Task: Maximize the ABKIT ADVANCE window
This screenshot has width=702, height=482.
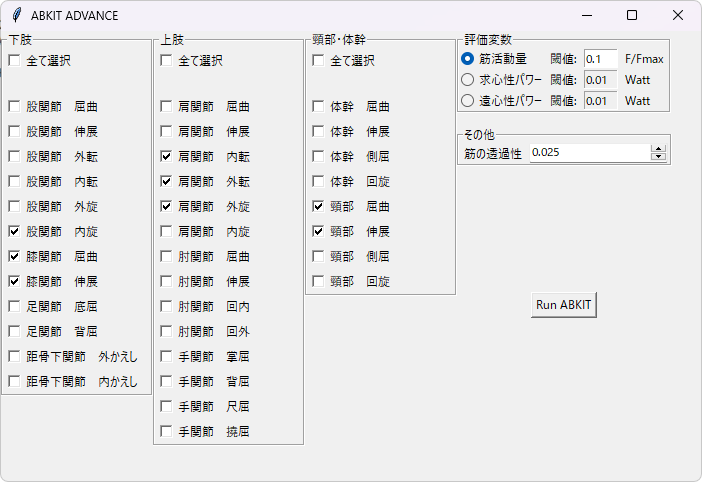Action: click(632, 15)
